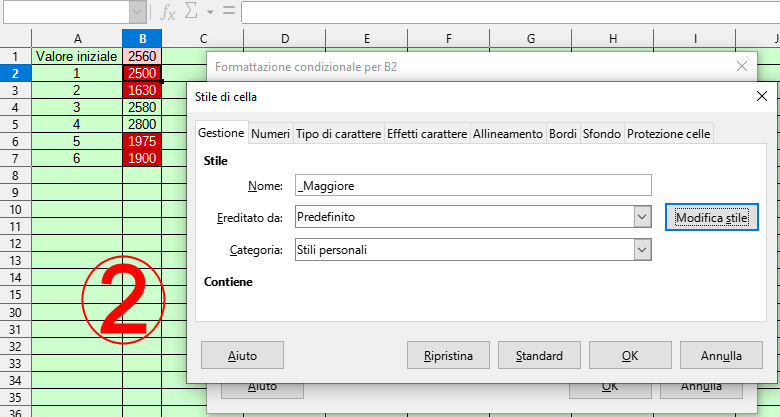Expand the Categoria dropdown list
This screenshot has width=780, height=417.
pos(642,249)
